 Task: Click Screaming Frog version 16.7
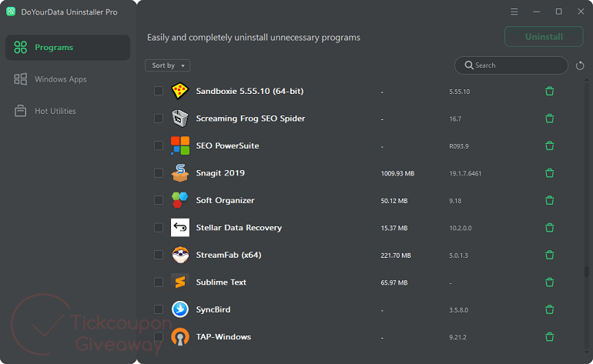coord(455,119)
